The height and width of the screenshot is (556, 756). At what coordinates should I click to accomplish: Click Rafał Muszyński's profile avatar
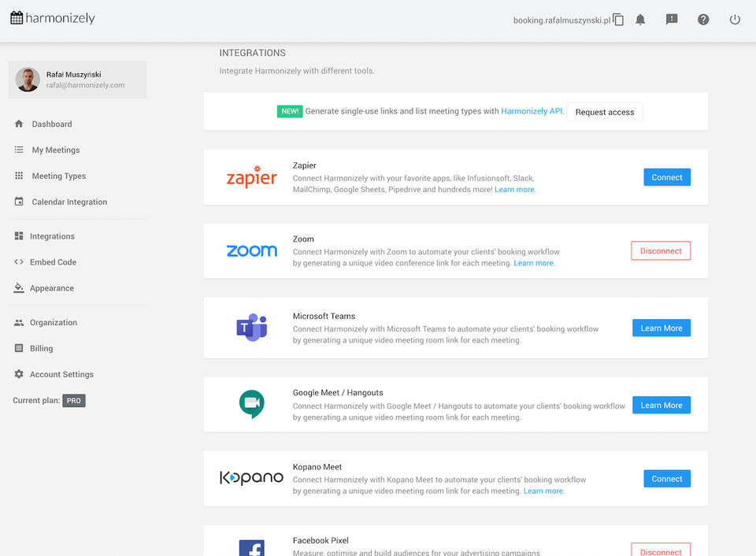(28, 80)
